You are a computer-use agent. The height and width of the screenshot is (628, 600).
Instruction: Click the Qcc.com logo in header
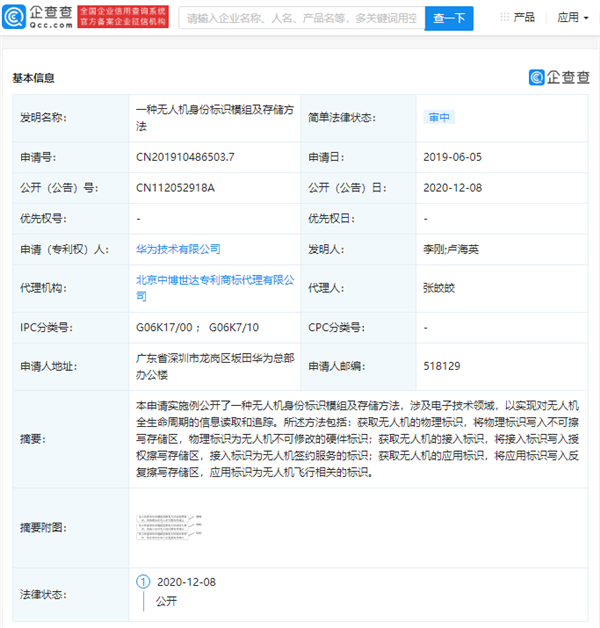point(37,17)
